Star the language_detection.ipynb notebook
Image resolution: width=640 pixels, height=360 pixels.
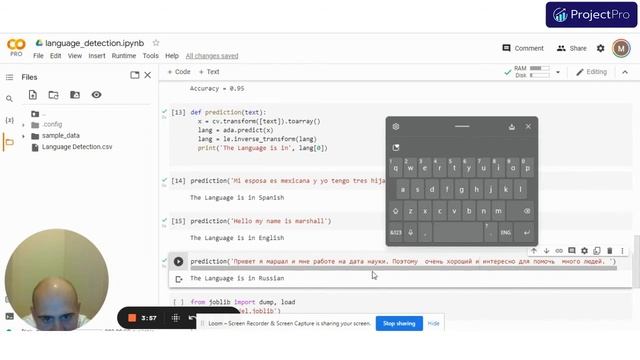tap(156, 42)
